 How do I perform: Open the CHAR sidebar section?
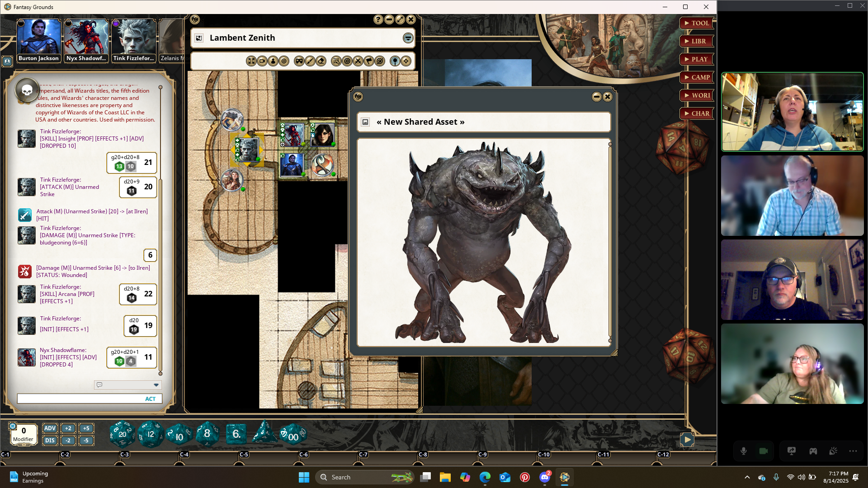[697, 113]
